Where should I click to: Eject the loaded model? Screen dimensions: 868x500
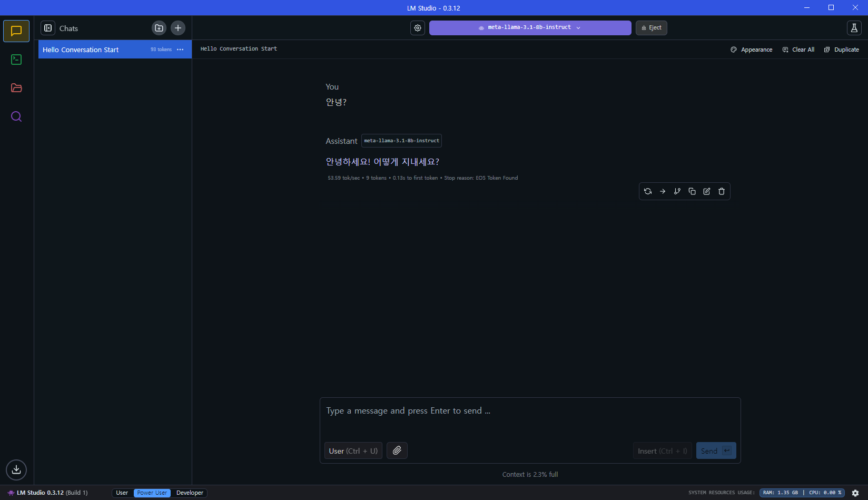click(x=652, y=28)
